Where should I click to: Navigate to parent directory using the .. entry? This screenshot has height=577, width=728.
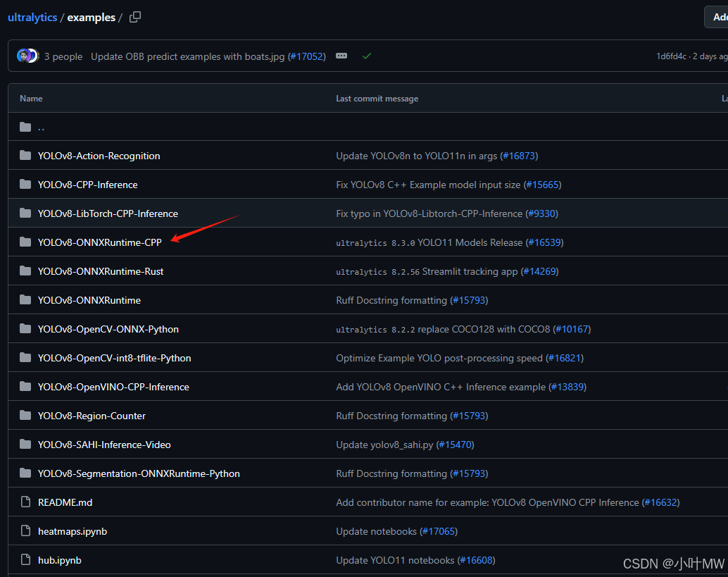point(41,127)
